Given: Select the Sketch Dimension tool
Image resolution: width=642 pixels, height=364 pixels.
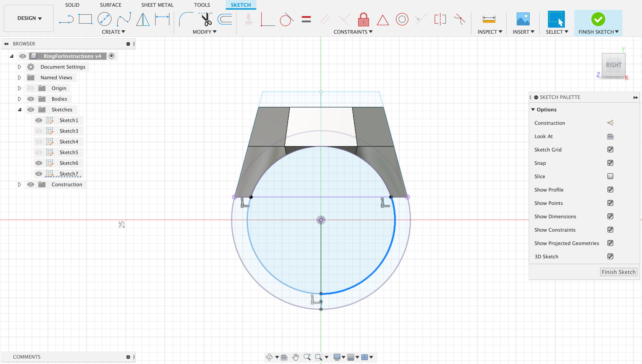Looking at the screenshot, I should [x=162, y=19].
